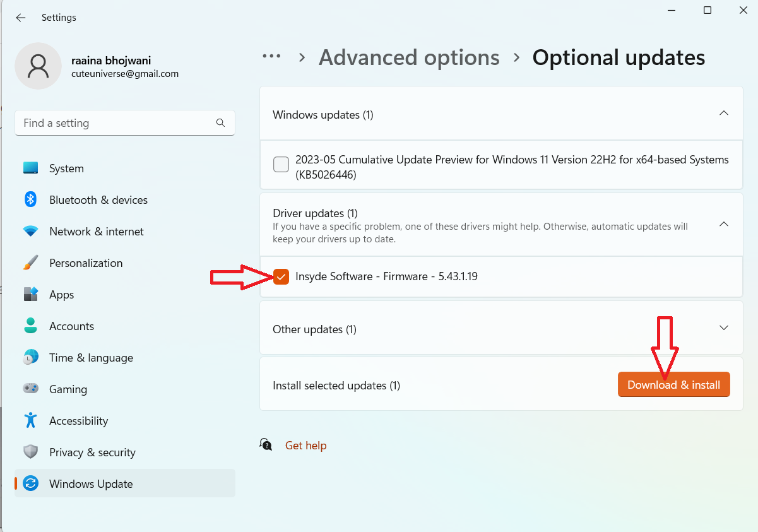Click the Find a setting search box

click(117, 123)
